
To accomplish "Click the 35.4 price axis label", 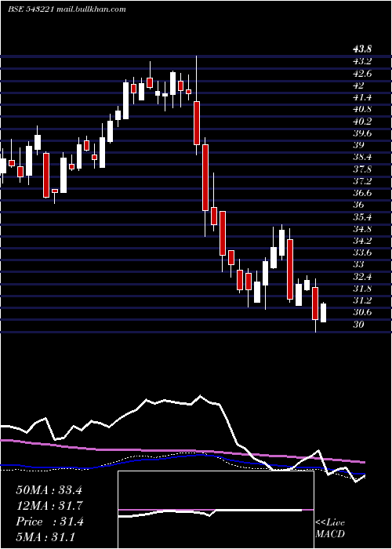I will coord(362,217).
